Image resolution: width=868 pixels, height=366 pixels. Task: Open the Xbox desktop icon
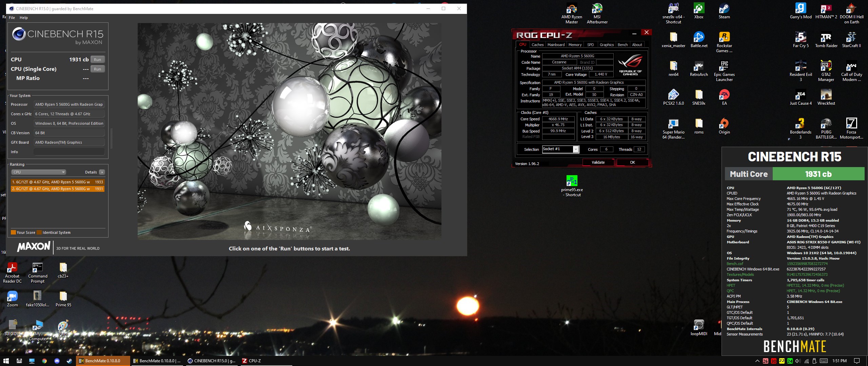pyautogui.click(x=699, y=11)
